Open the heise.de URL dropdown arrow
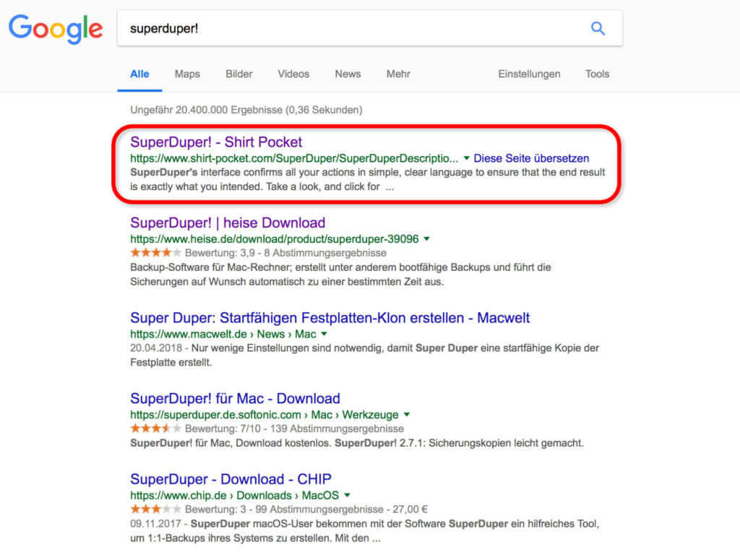 coord(427,238)
